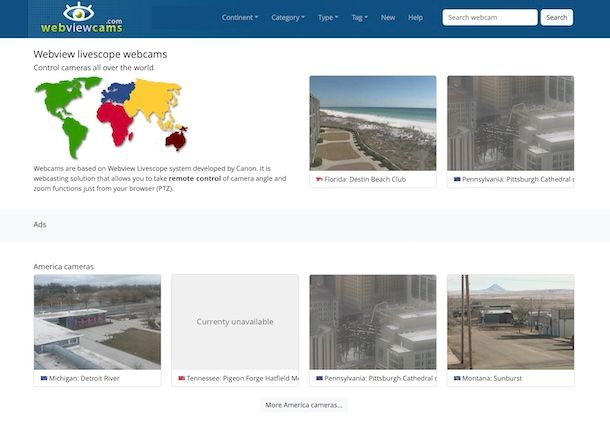Viewport: 610px width, 432px height.
Task: Expand the Type dropdown menu
Action: (x=328, y=17)
